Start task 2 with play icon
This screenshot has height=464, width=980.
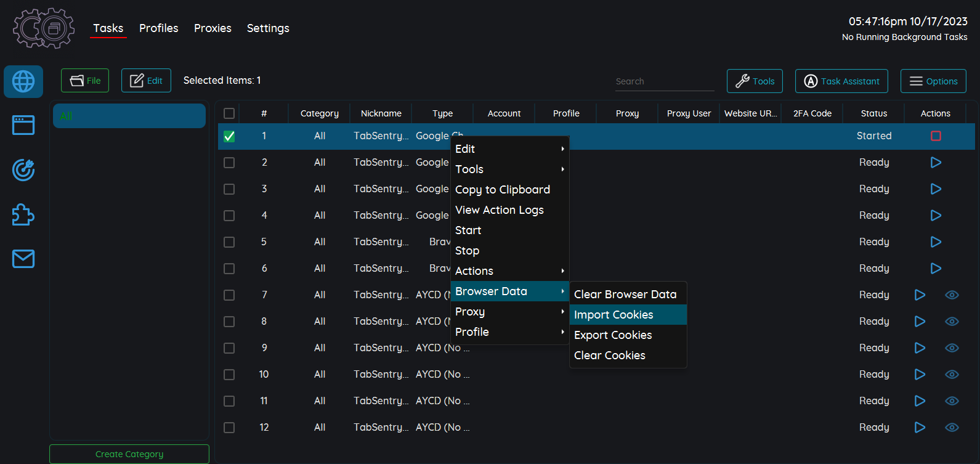click(x=936, y=162)
